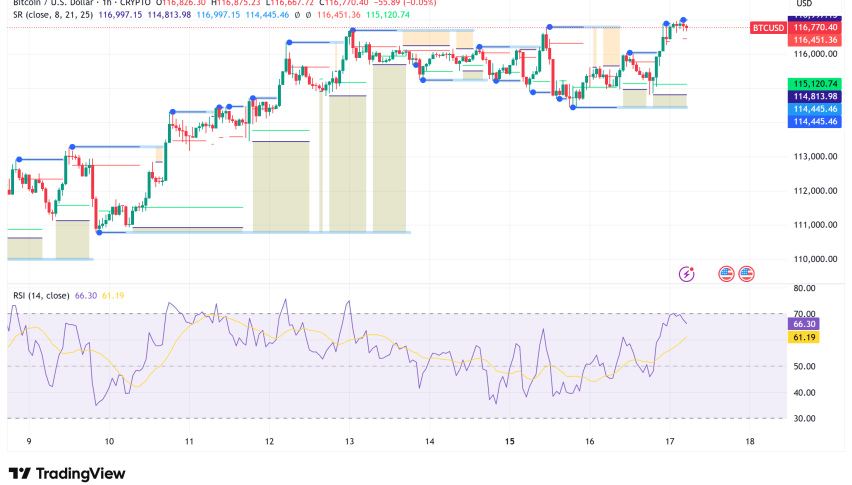This screenshot has width=852, height=485.
Task: Click the darker blue 114,445.46 tag below the light-blue one
Action: (815, 122)
